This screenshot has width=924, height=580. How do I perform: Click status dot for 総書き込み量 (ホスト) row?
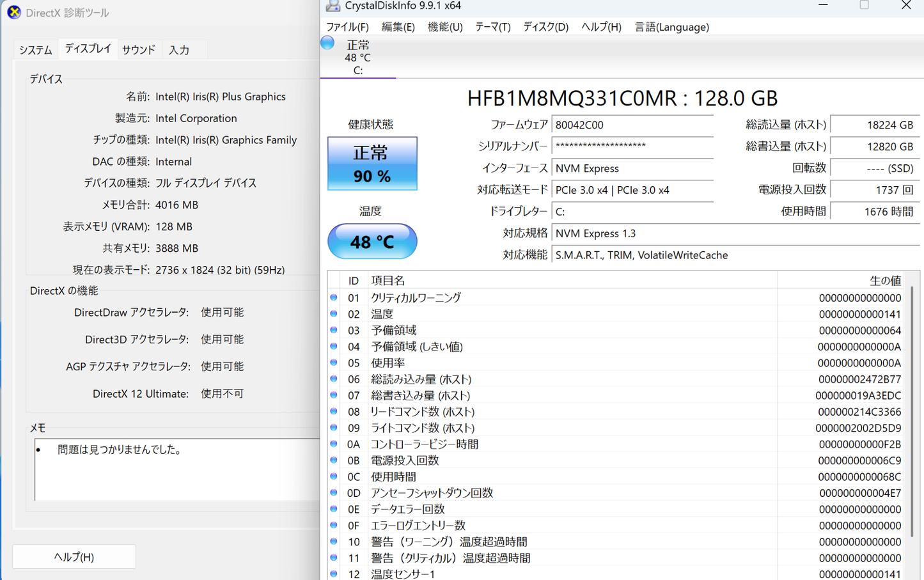click(334, 395)
